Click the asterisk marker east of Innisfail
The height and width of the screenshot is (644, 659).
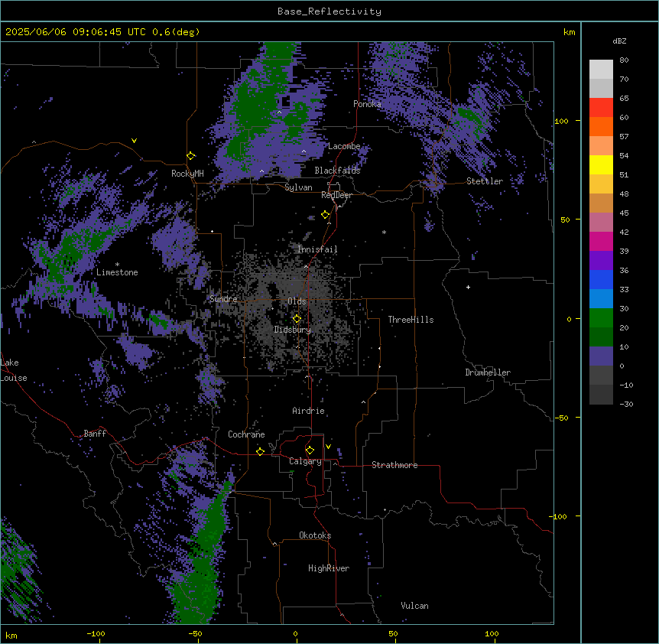[x=384, y=232]
